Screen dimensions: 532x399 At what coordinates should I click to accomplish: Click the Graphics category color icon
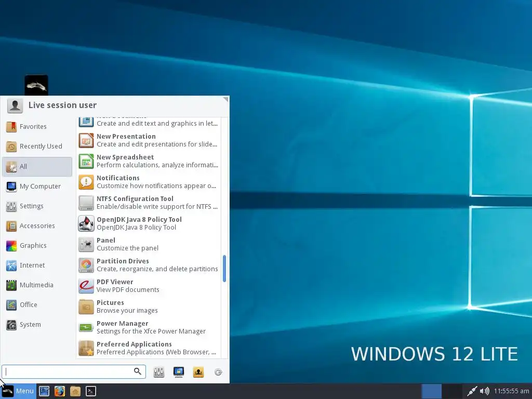(x=11, y=246)
